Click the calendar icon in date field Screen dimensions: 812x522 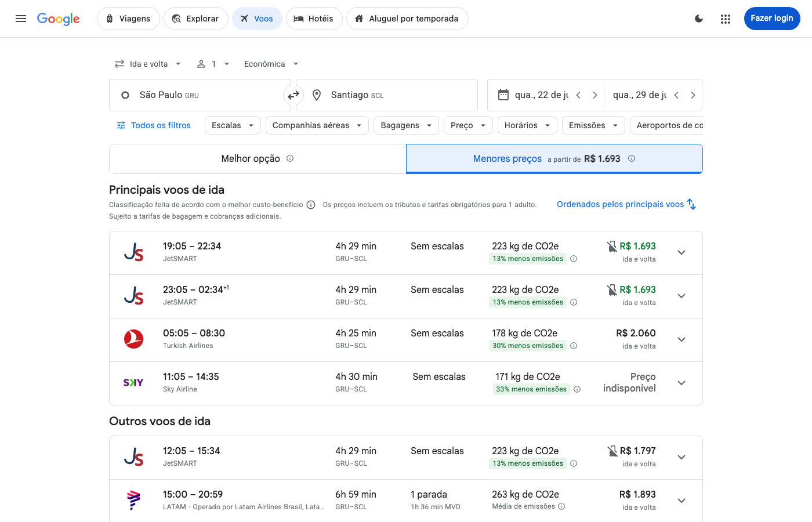pos(503,95)
